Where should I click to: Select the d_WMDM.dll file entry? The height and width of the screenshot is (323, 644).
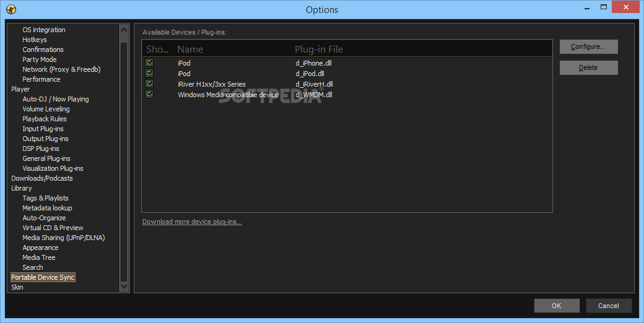point(314,95)
